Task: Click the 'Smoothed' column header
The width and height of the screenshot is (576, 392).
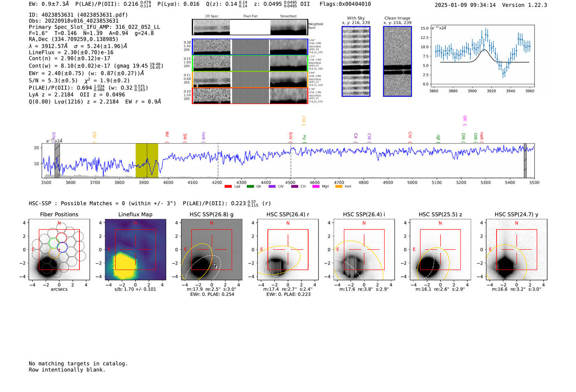Action: click(288, 16)
